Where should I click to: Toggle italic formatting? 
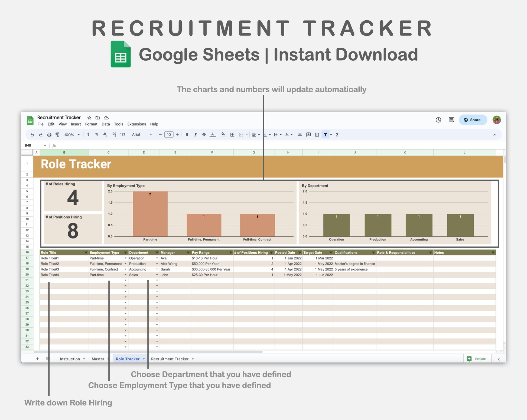[x=195, y=135]
